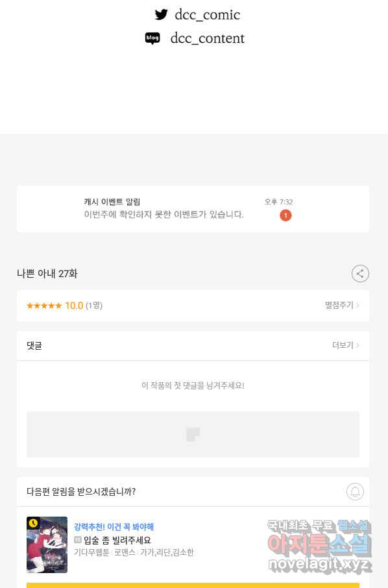The width and height of the screenshot is (388, 588).
Task: Open the dcc_content blog link
Action: pos(208,38)
